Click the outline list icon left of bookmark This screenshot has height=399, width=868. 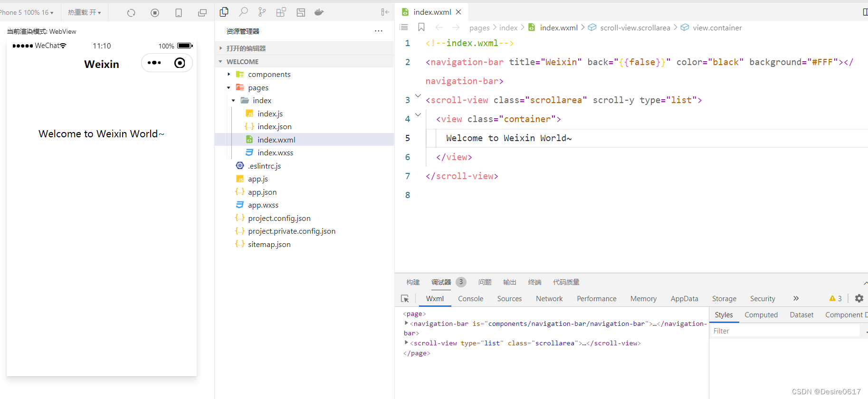(404, 28)
